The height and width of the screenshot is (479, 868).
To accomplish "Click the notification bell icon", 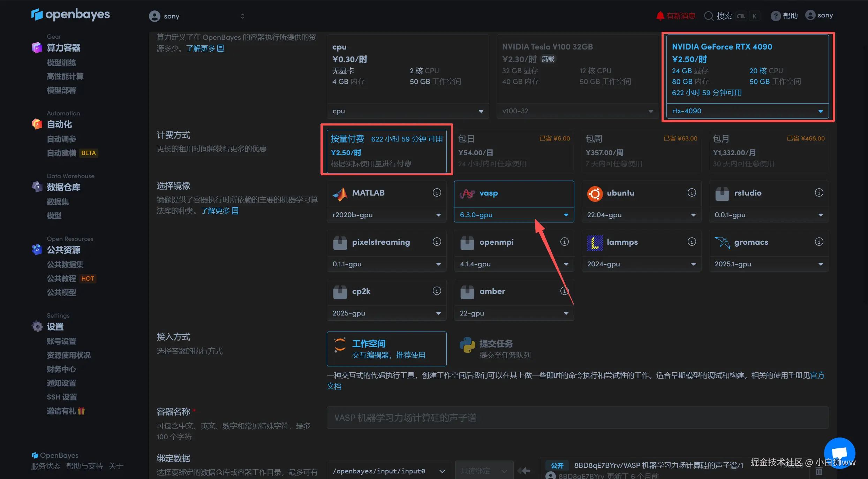I will point(660,16).
